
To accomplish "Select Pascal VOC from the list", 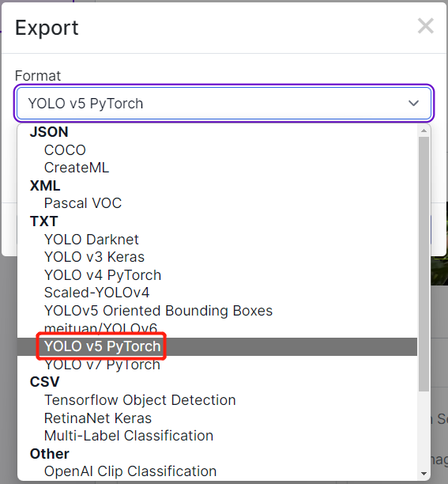I will (217, 203).
